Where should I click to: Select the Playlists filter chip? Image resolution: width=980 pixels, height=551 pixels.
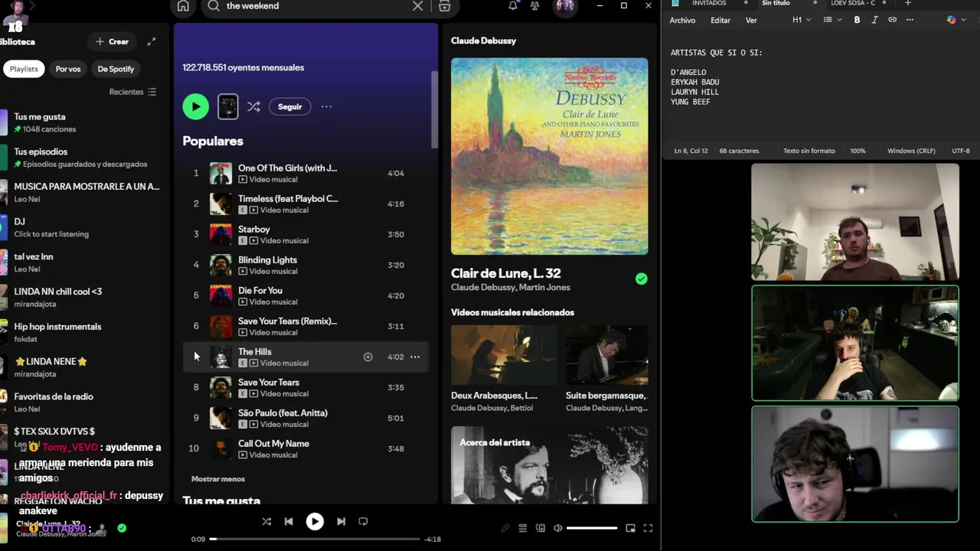coord(24,69)
